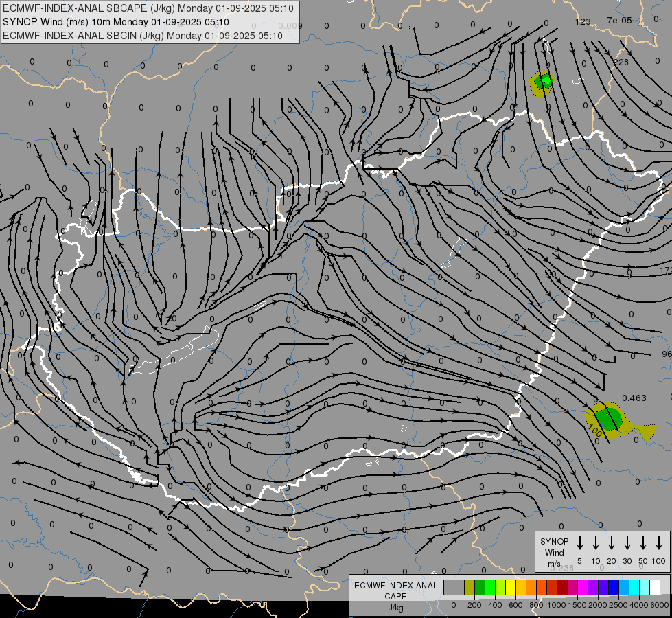Click the SYNOP Wind 10m title line

coord(116,22)
